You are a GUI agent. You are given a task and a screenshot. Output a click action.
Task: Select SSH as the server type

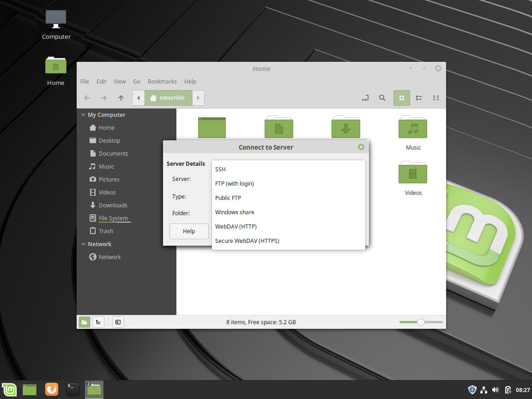pos(220,169)
